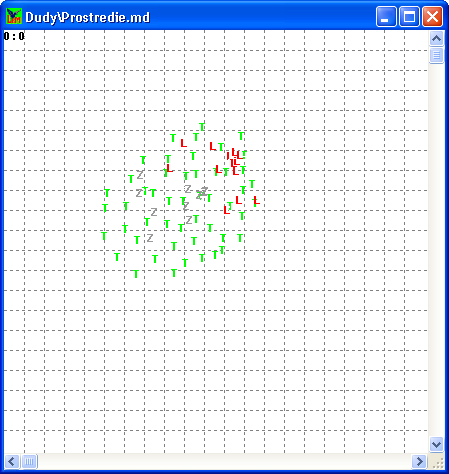Select the horizontal scrollbar thumb

(29, 461)
